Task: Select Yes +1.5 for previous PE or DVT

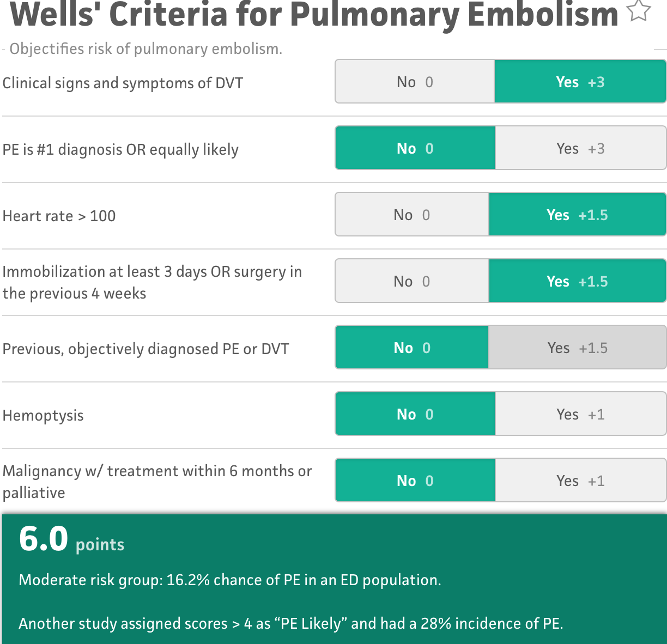Action: click(577, 348)
